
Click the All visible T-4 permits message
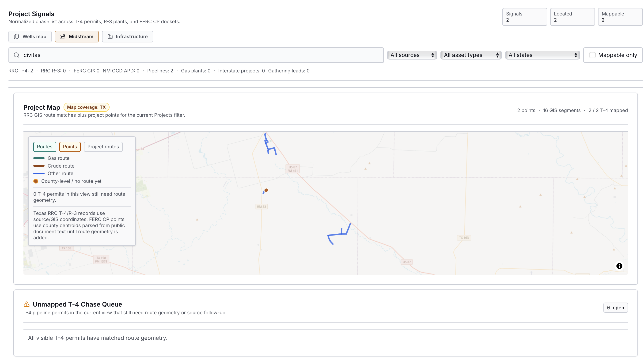coord(98,338)
